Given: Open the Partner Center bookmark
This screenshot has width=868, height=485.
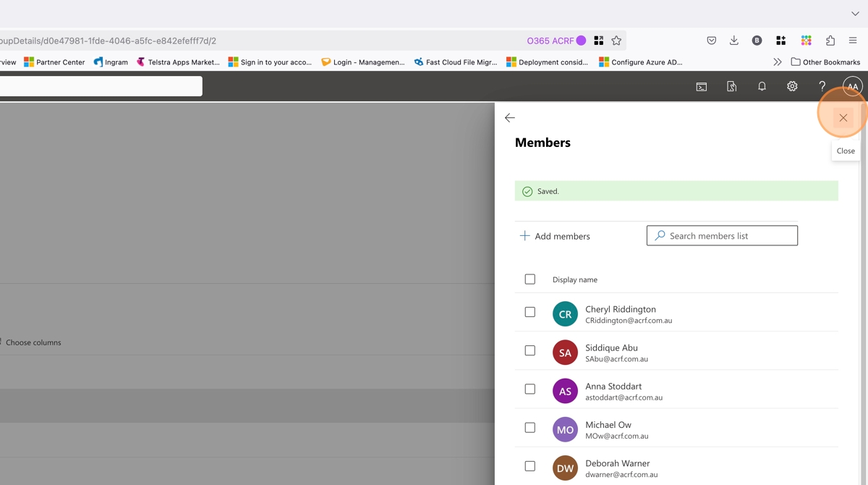Looking at the screenshot, I should tap(54, 62).
